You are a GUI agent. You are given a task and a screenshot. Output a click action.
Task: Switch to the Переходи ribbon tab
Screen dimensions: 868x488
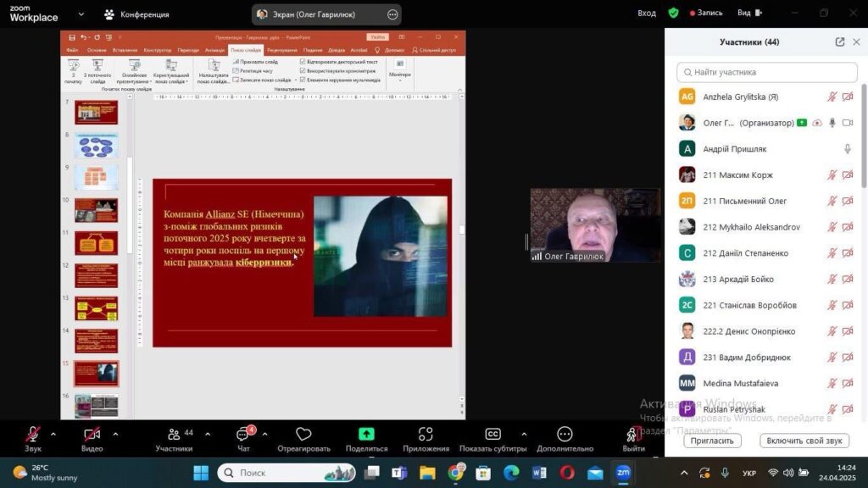coord(188,50)
